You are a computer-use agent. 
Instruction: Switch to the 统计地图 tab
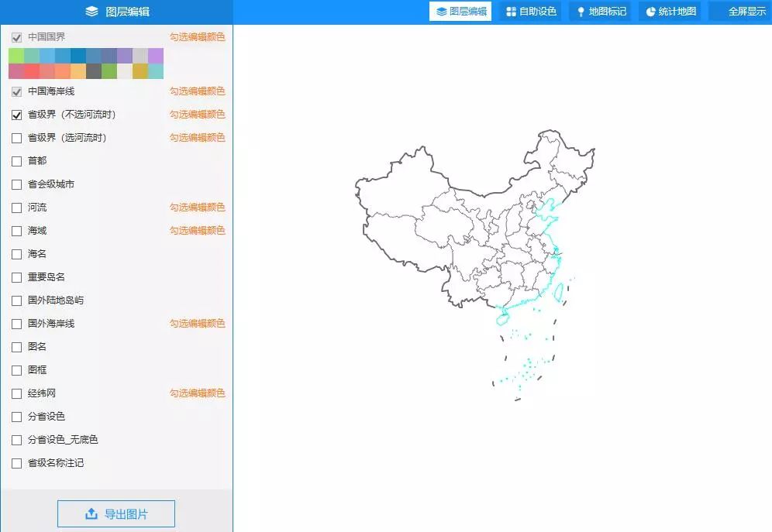[670, 12]
